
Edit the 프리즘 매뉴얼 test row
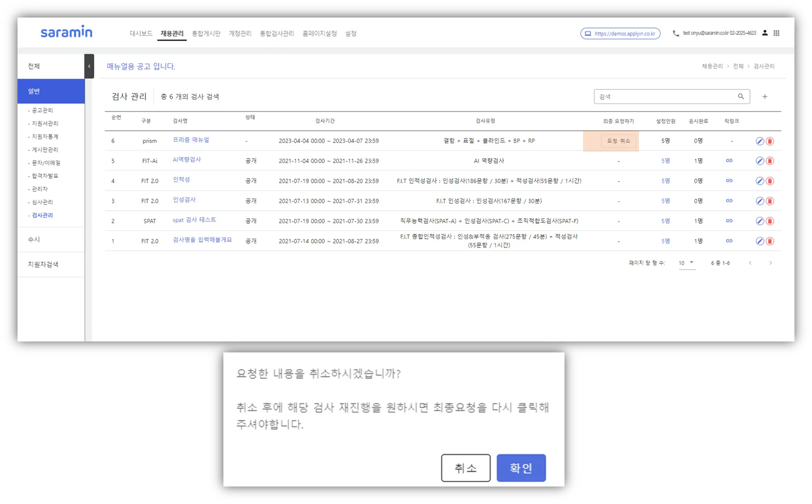point(759,141)
